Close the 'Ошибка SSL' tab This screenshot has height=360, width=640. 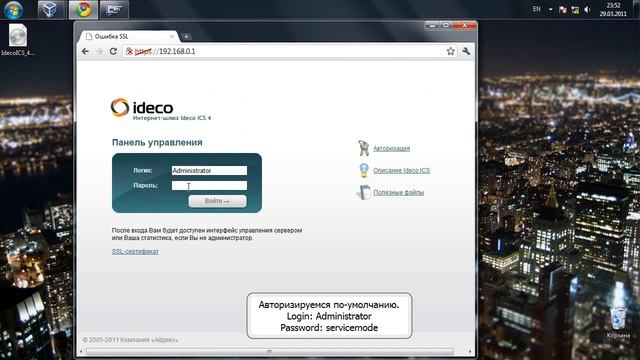(172, 37)
